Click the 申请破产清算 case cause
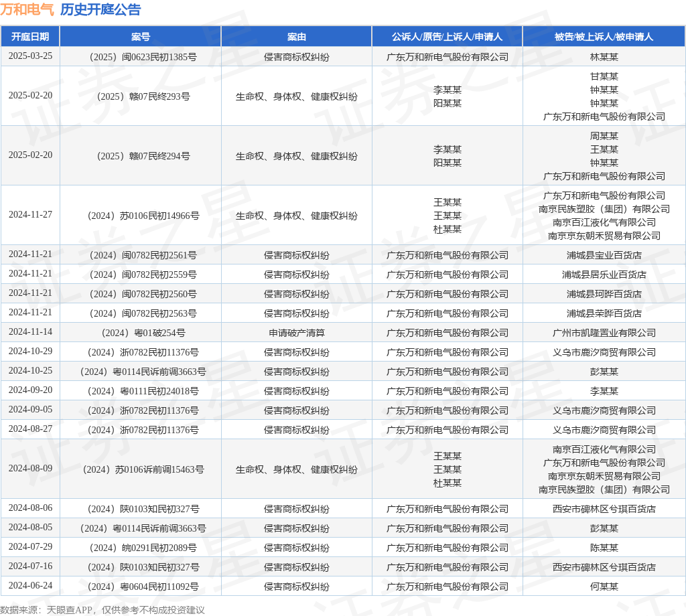This screenshot has height=616, width=686. click(x=297, y=333)
